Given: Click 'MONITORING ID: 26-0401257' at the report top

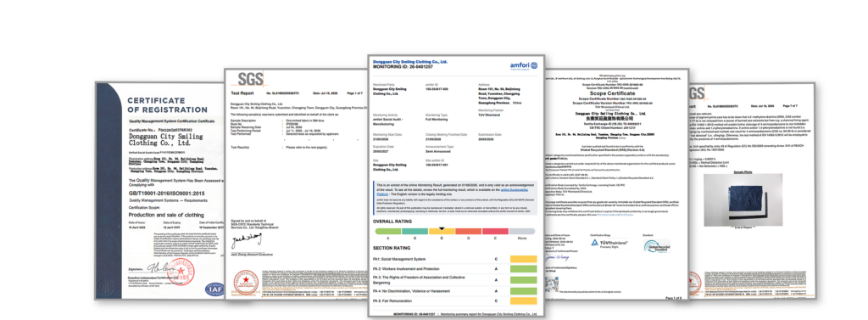Looking at the screenshot, I should point(403,66).
